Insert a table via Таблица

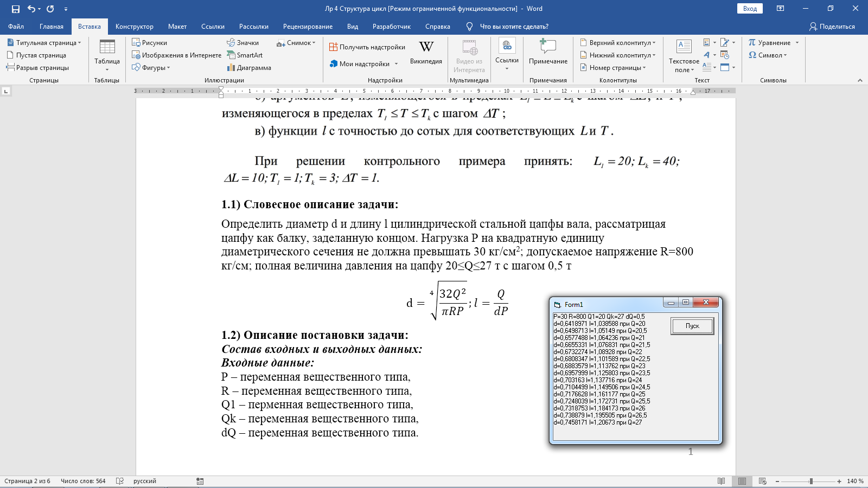click(107, 55)
